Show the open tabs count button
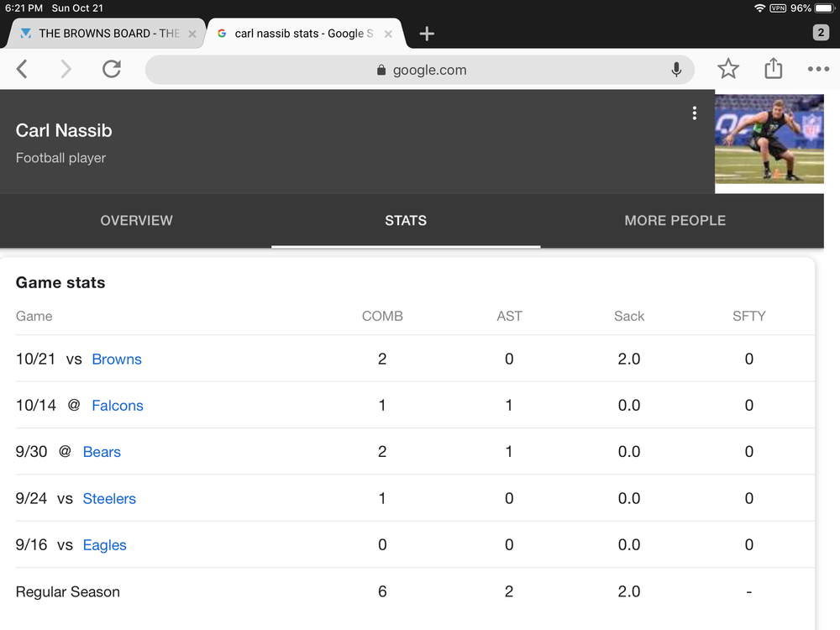This screenshot has height=630, width=840. tap(821, 33)
